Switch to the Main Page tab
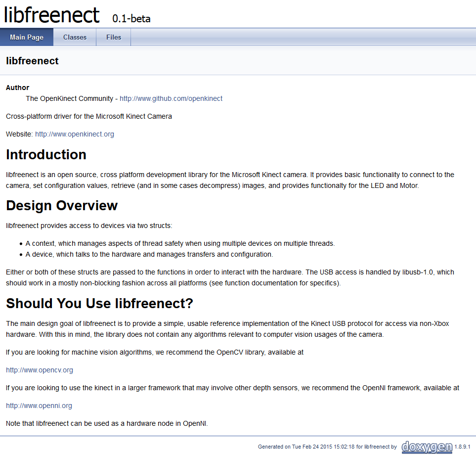The width and height of the screenshot is (476, 455). pos(27,37)
